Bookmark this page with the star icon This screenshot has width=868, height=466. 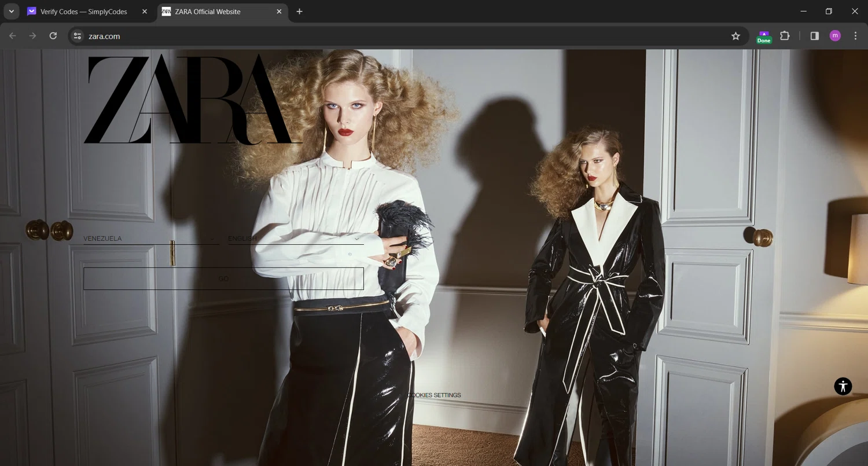coord(735,36)
